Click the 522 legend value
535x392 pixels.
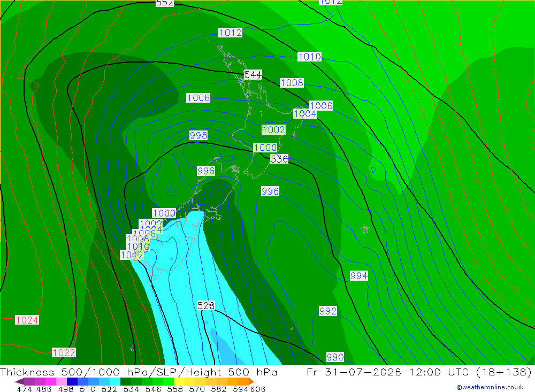pyautogui.click(x=109, y=389)
